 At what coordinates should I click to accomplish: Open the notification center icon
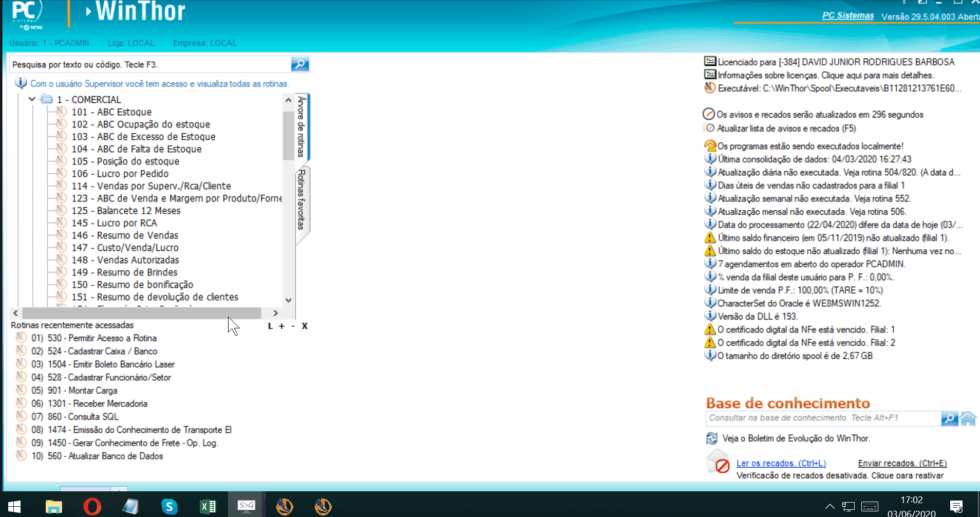[x=956, y=507]
